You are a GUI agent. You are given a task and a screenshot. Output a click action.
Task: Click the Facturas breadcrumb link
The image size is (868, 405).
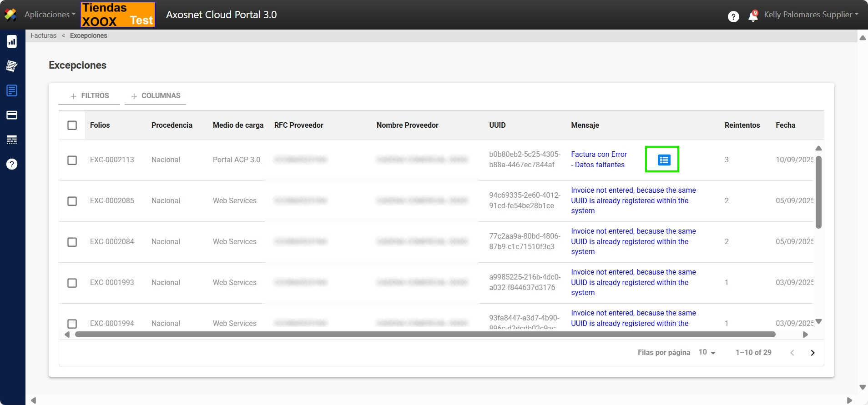point(44,35)
